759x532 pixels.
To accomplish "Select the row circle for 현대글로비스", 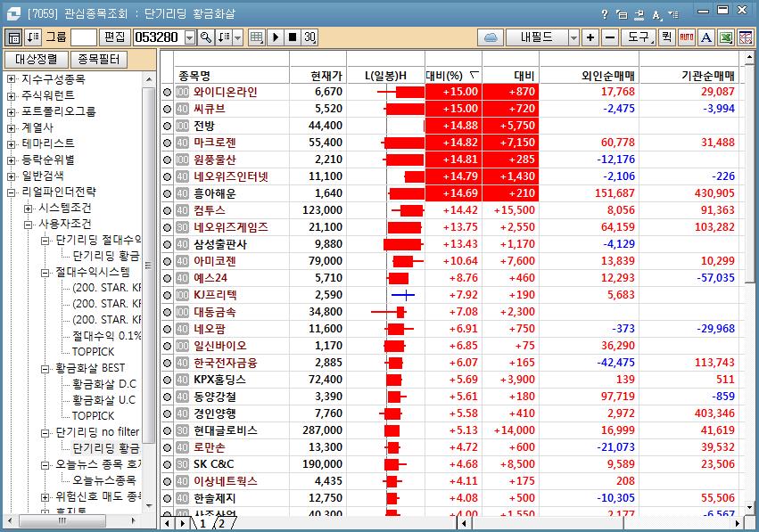I will [168, 431].
